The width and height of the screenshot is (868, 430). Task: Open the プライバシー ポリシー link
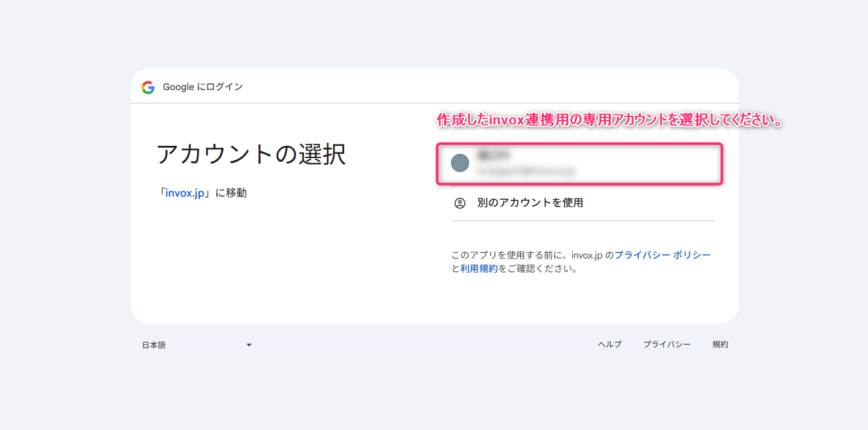(663, 255)
